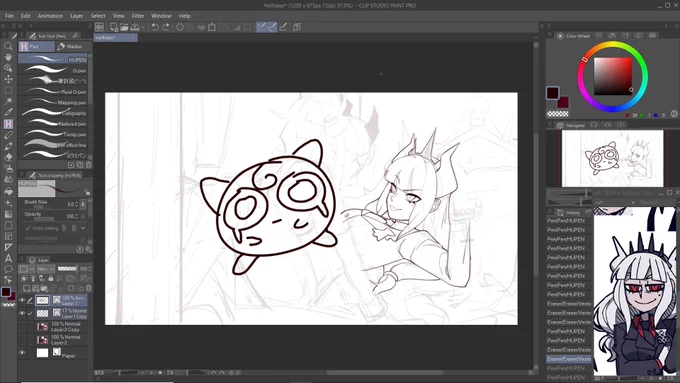
Task: Select the Gradient tool
Action: pos(8,214)
